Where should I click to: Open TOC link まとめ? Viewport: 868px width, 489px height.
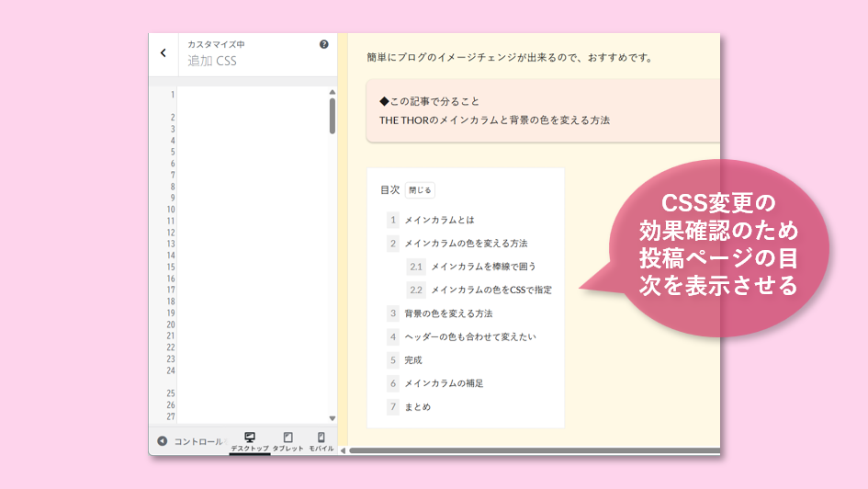(417, 407)
